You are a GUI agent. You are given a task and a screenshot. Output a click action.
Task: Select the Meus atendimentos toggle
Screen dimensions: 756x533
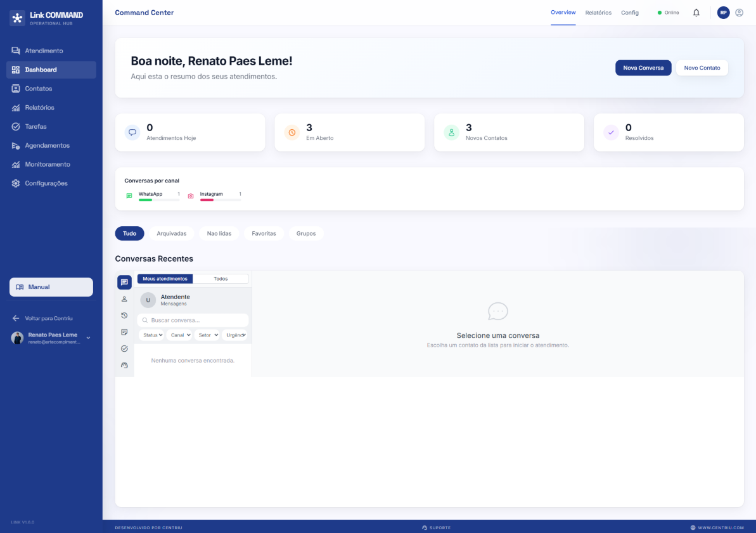pyautogui.click(x=165, y=279)
